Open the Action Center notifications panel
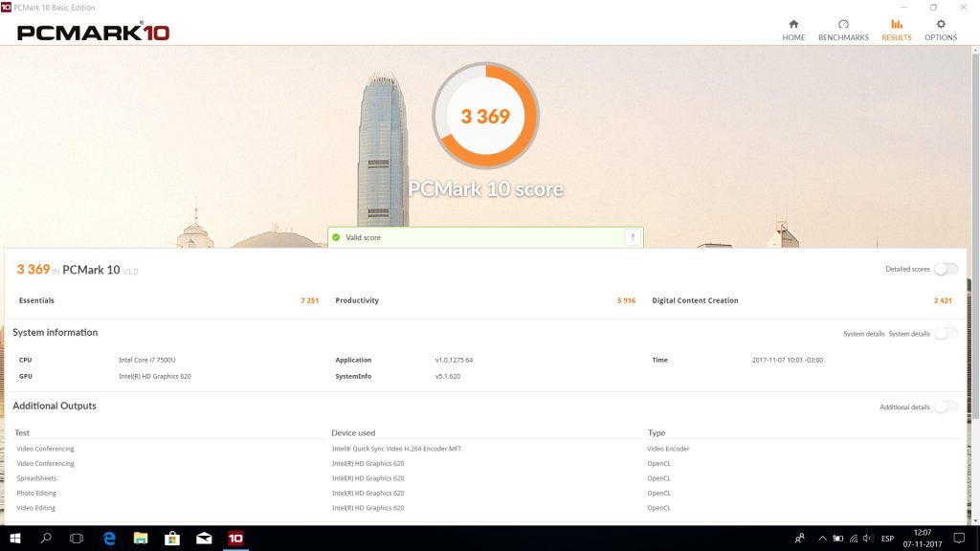The height and width of the screenshot is (551, 980). tap(959, 539)
